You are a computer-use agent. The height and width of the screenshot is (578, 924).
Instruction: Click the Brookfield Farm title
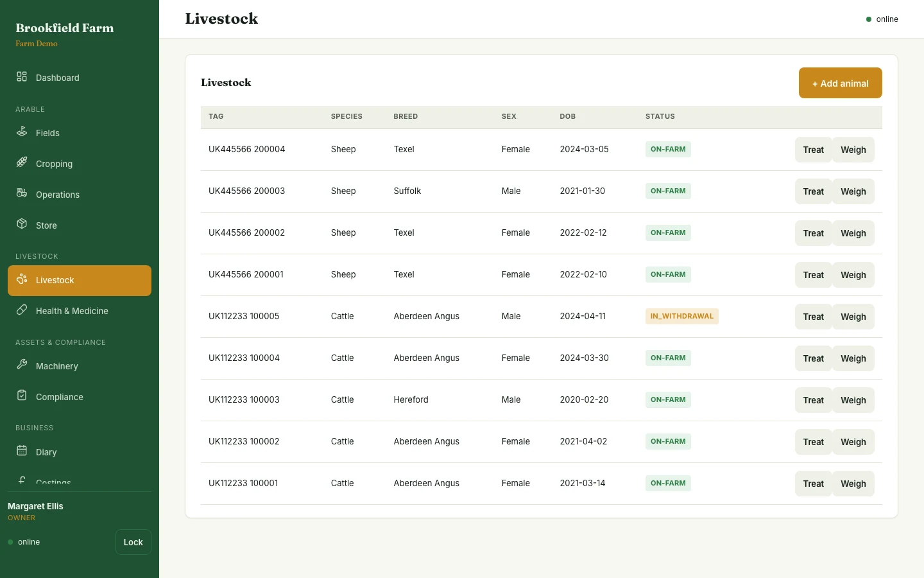(x=65, y=28)
